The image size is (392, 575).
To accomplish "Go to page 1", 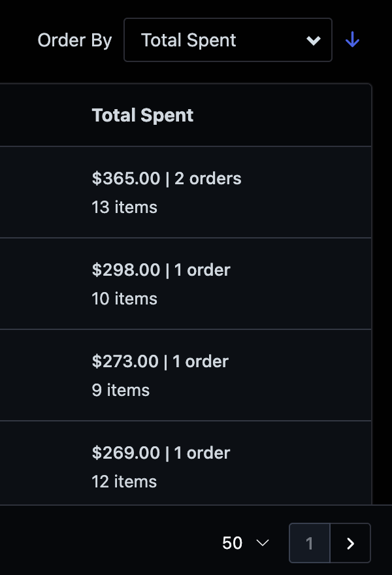I will [x=309, y=543].
